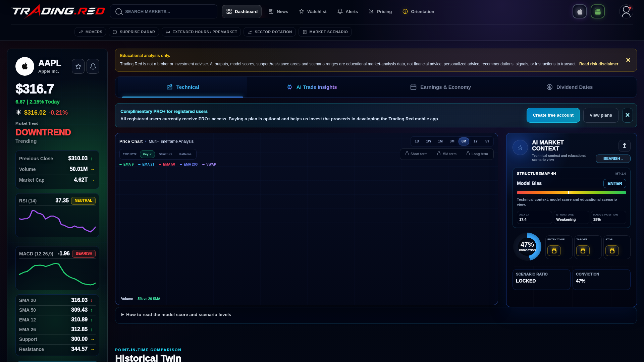This screenshot has height=362, width=644.
Task: Click the search markets field
Action: 164,11
